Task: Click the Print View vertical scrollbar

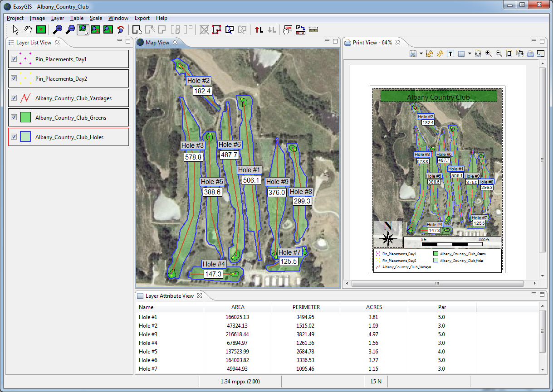Action: point(543,160)
